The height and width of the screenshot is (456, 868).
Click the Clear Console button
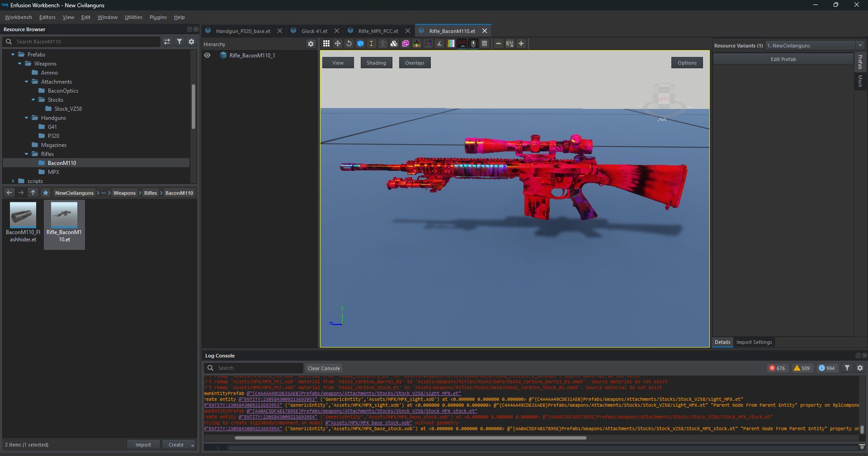[x=324, y=368]
